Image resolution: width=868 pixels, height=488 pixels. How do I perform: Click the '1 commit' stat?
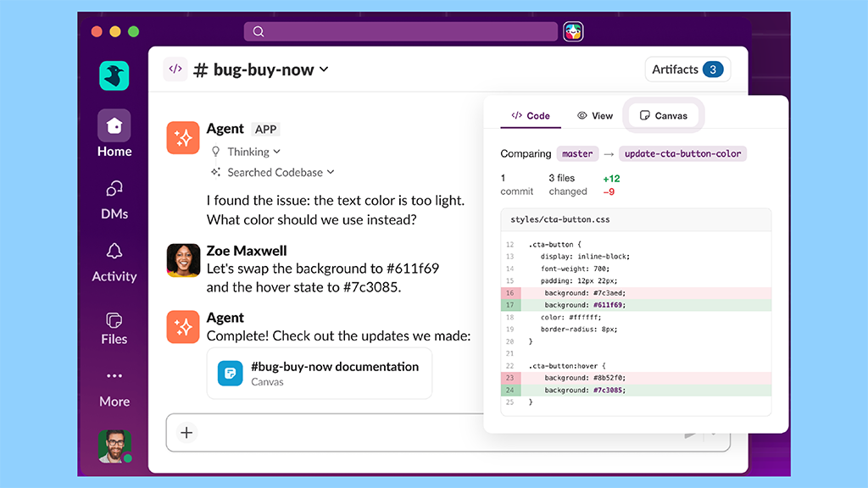click(516, 185)
